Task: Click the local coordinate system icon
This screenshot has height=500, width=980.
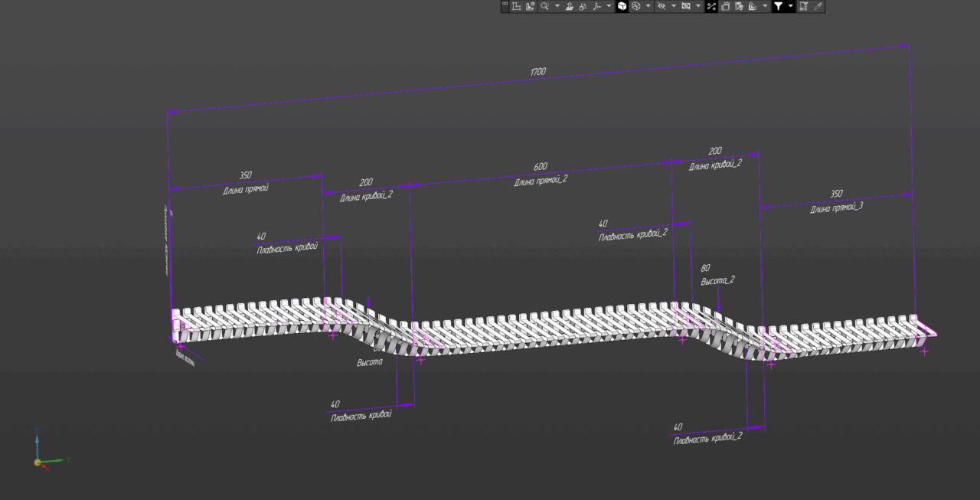Action: pos(516,6)
